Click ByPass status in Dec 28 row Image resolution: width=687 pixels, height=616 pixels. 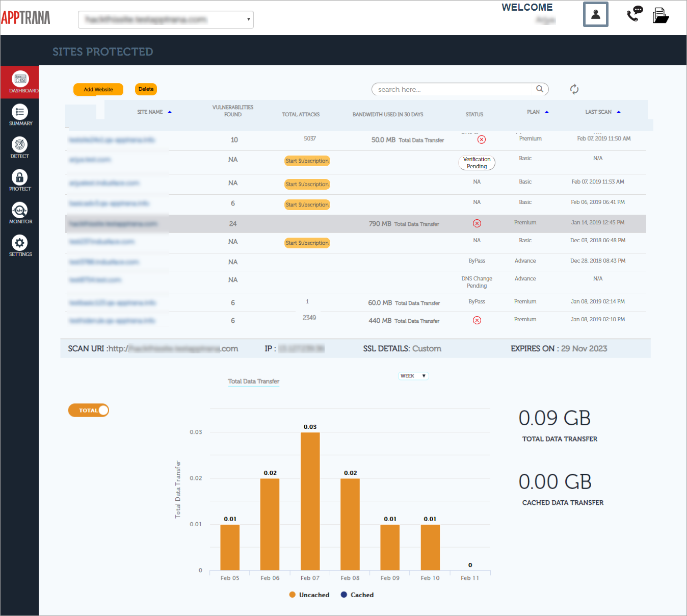click(x=477, y=261)
